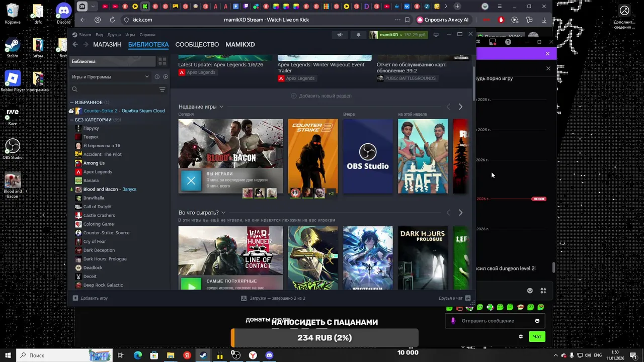The height and width of the screenshot is (362, 644).
Task: Click the downloads icon in Steam footer
Action: (244, 298)
